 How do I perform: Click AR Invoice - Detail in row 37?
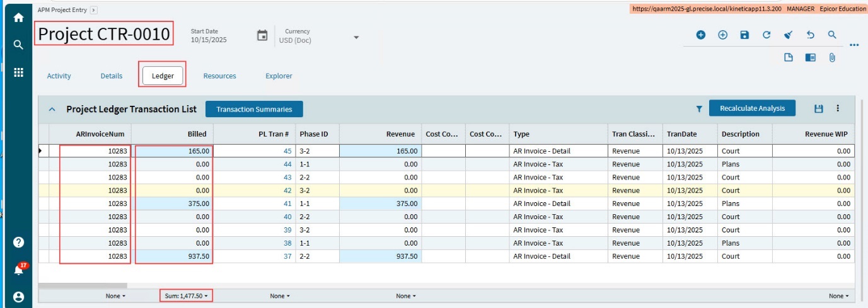[x=541, y=256]
